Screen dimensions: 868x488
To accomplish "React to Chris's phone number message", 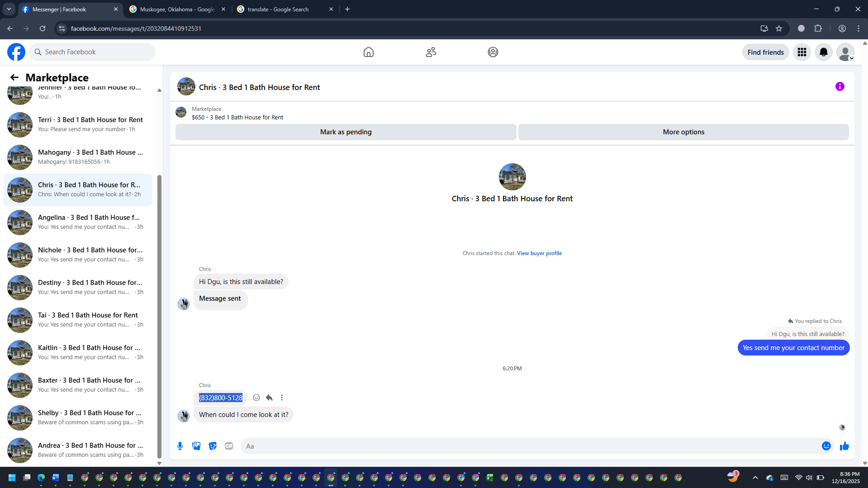I will [256, 398].
